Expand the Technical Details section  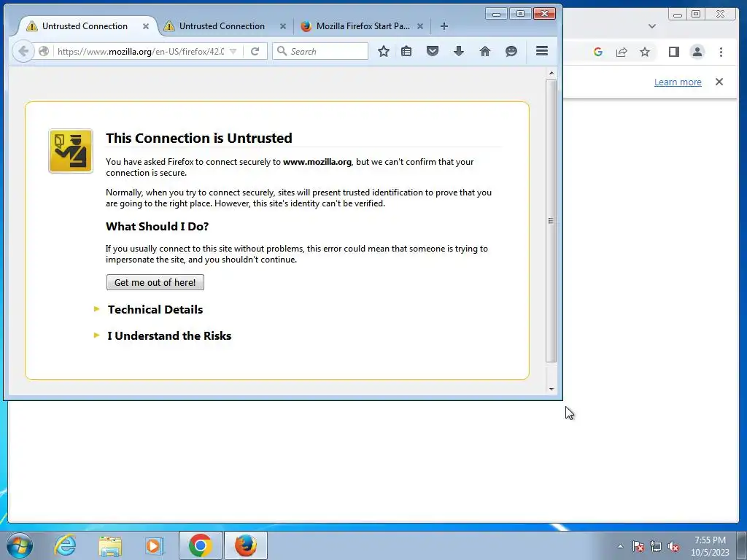(x=155, y=309)
